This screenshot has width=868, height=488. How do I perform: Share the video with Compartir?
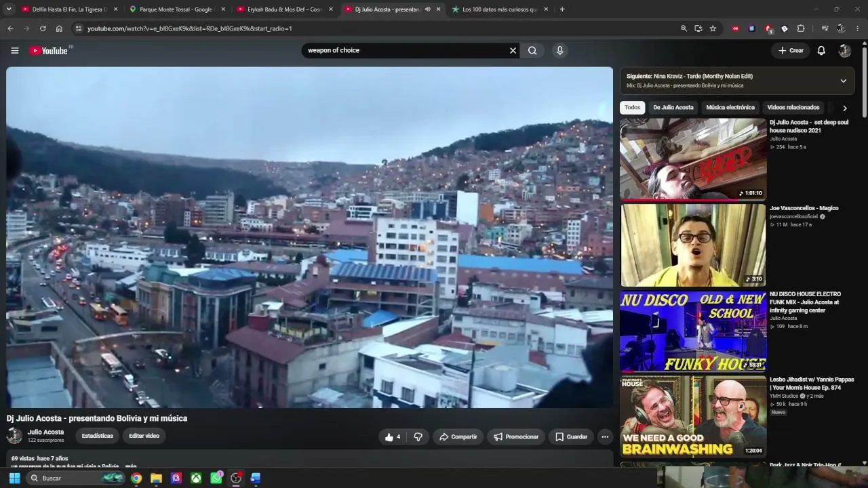pos(458,437)
